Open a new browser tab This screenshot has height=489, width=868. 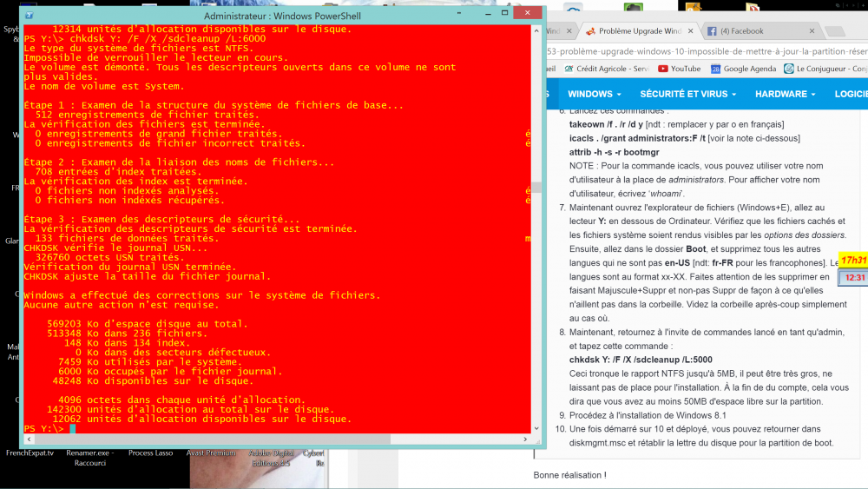point(835,31)
